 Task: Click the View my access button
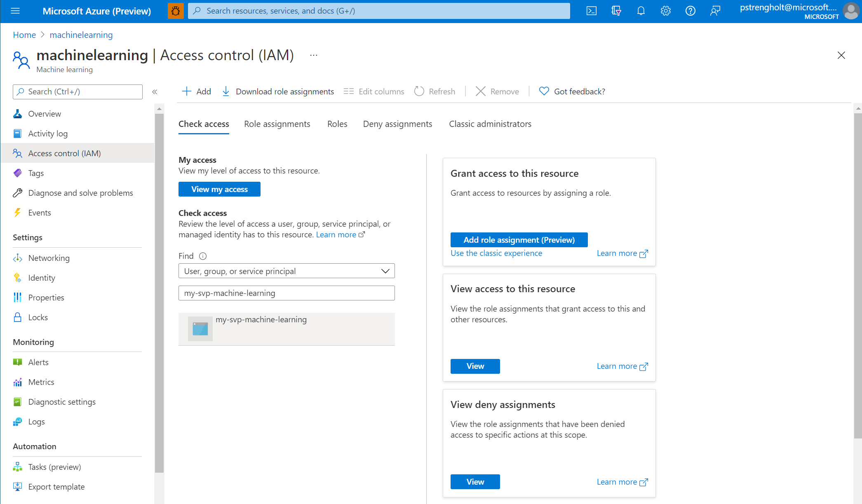pyautogui.click(x=219, y=189)
